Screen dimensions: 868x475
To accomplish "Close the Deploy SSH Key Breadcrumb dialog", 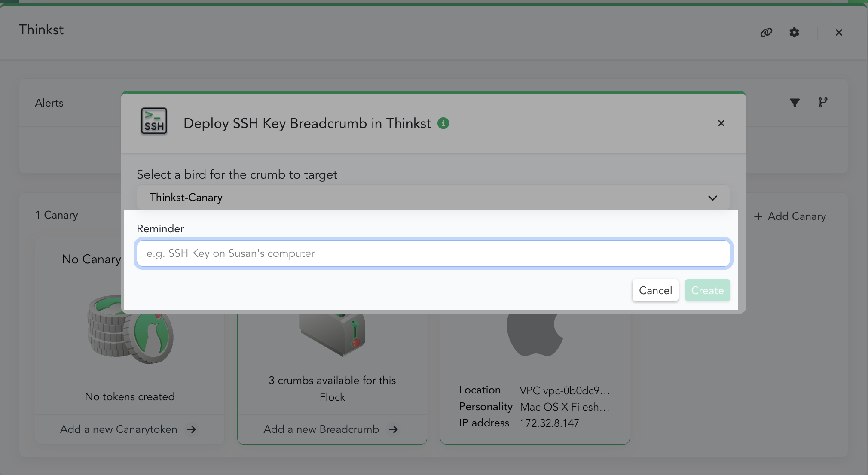I will coord(721,123).
